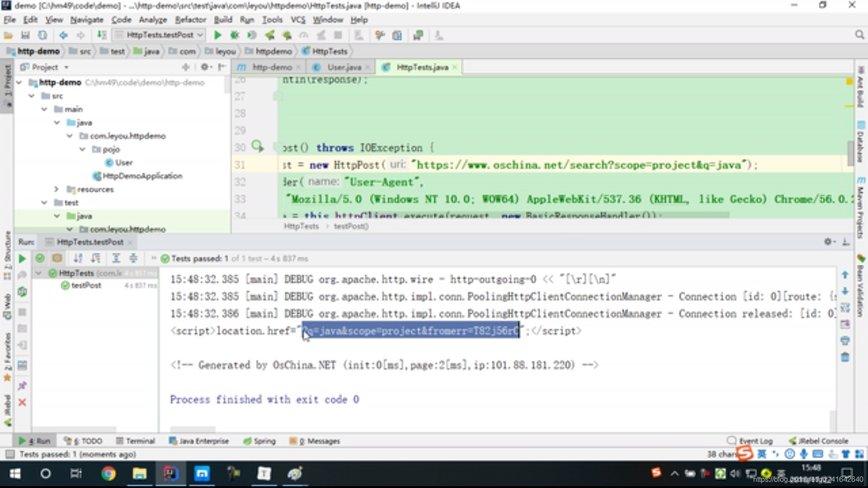This screenshot has width=868, height=488.
Task: Click the Debug bug icon in the toolbar
Action: (235, 35)
